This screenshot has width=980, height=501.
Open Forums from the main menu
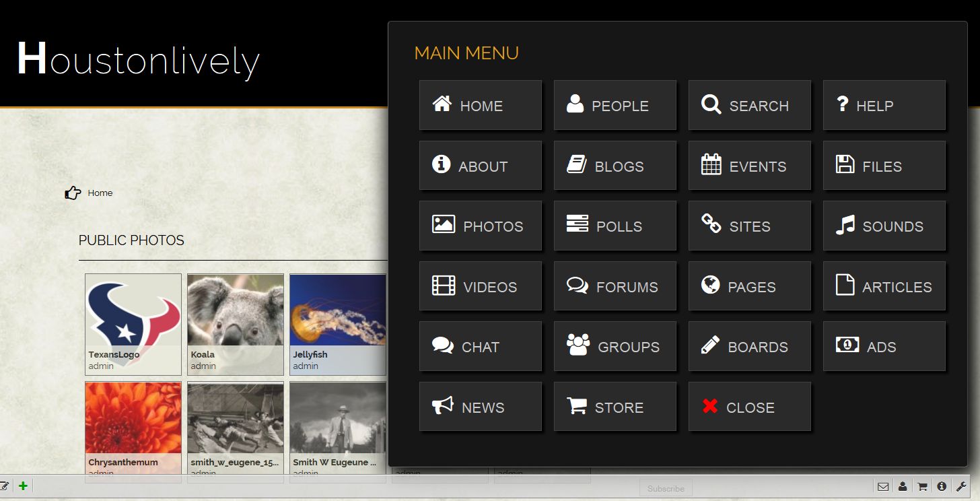tap(615, 286)
